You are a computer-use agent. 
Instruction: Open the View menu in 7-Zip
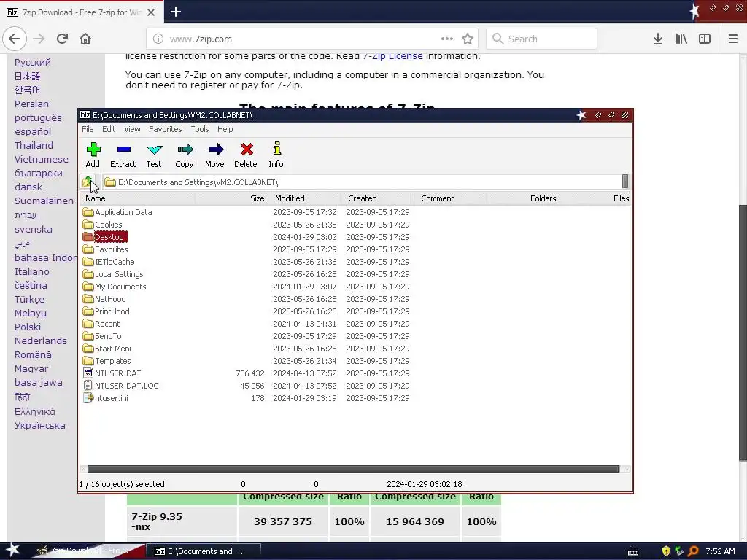[132, 129]
